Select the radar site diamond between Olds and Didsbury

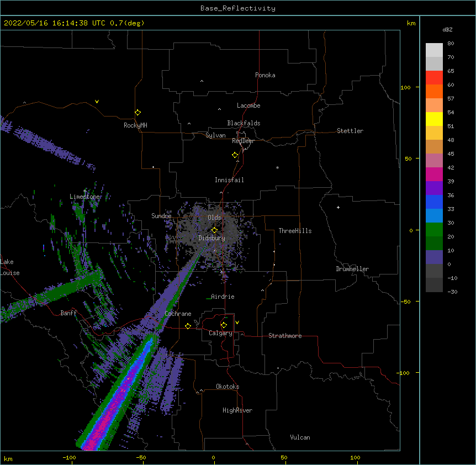pyautogui.click(x=214, y=230)
